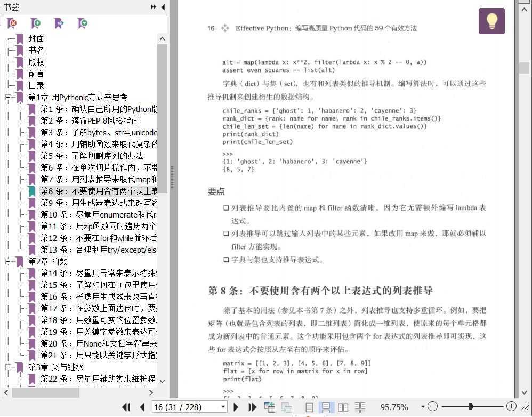Select bookmark 第2 条: 遵循PEP 8风格指南
532x417 pixels.
point(90,121)
